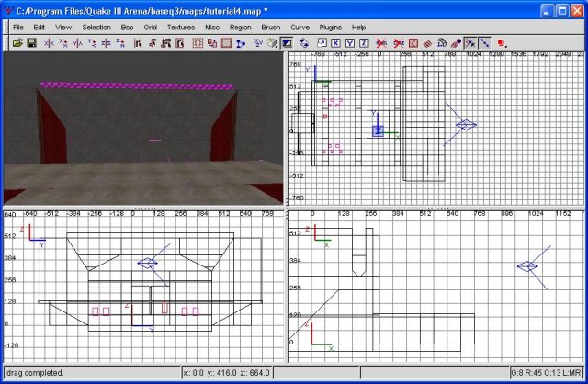Open a map file with the toolbar Open icon
Screen dimensions: 588x384
click(x=17, y=43)
